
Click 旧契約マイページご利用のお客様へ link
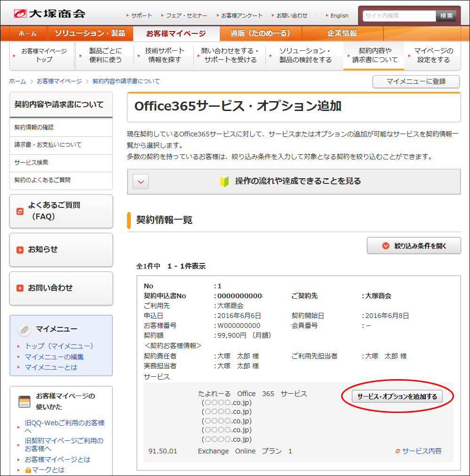pos(64,444)
